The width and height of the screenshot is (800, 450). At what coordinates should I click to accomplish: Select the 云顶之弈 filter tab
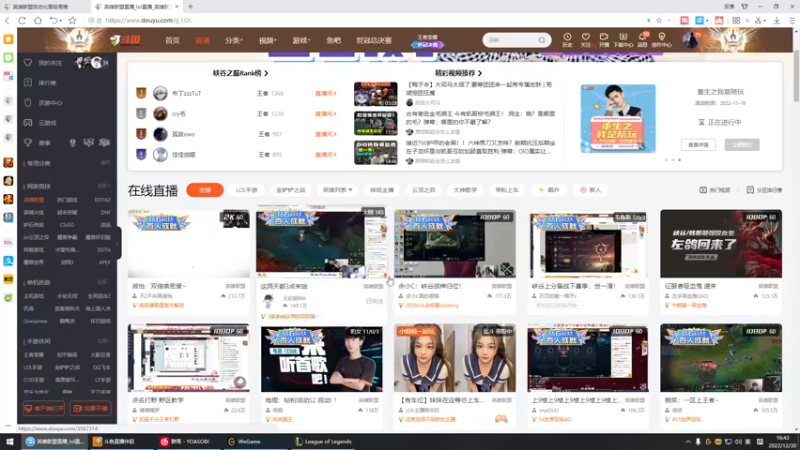coord(423,190)
